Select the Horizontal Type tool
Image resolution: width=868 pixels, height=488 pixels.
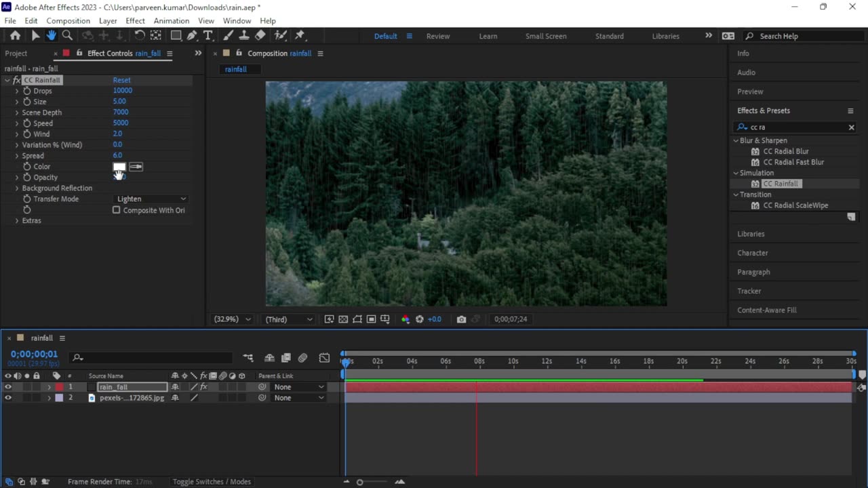(x=208, y=36)
